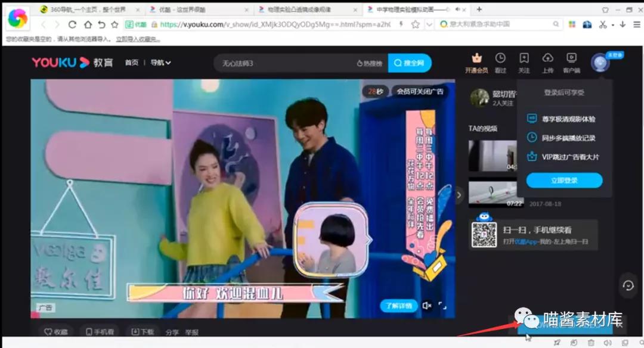Reload page with browser refresh icon
This screenshot has width=644, height=348.
click(73, 24)
